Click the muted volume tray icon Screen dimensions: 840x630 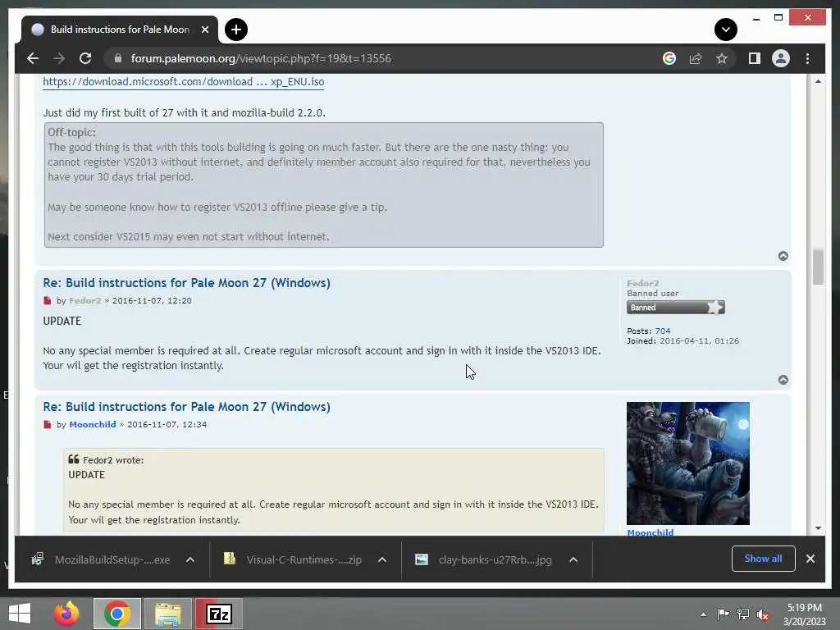763,614
